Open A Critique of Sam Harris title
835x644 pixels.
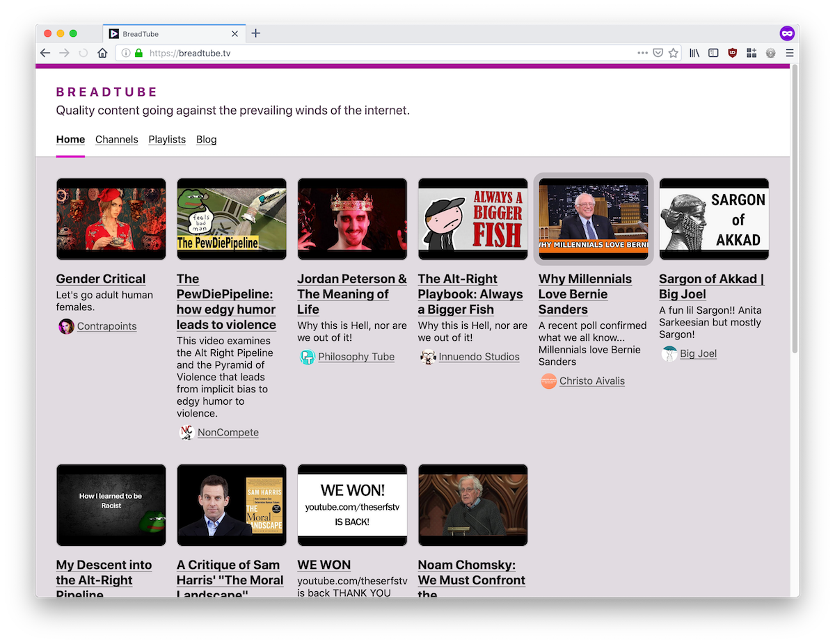click(x=230, y=579)
